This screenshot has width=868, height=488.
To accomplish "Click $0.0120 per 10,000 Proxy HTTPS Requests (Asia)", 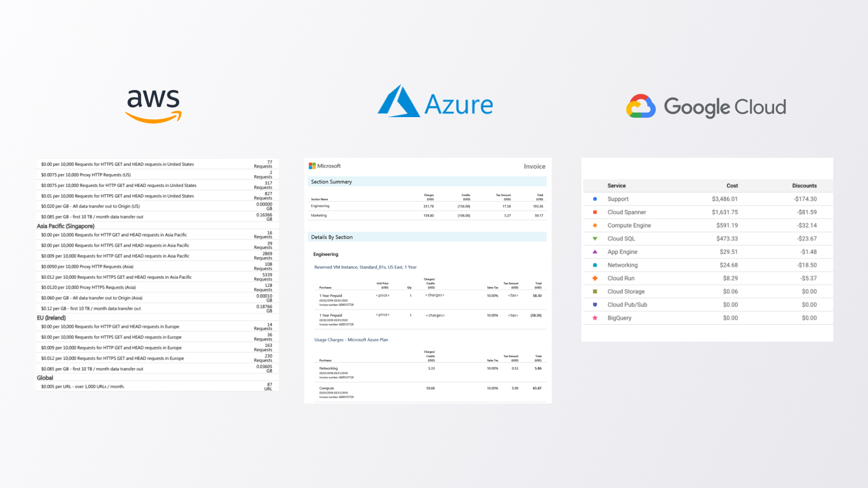I will (x=88, y=287).
